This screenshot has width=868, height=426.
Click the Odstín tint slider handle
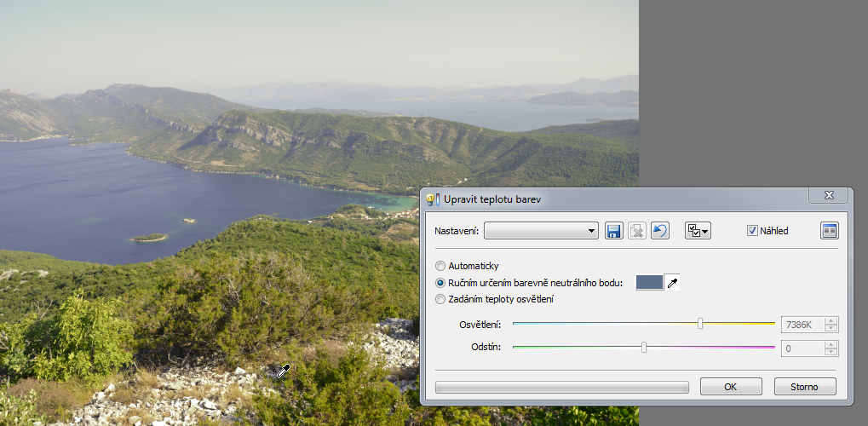click(x=644, y=348)
